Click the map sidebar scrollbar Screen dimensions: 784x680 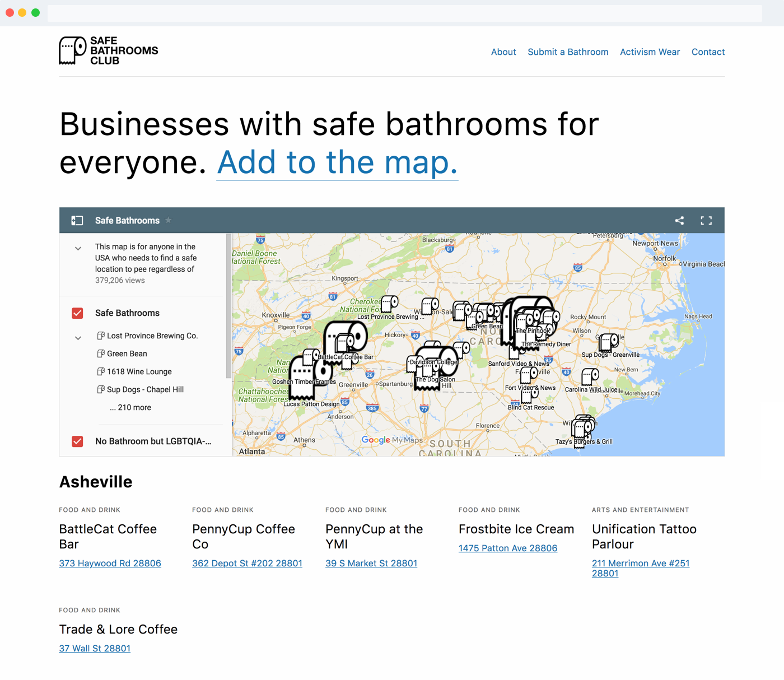pyautogui.click(x=228, y=306)
